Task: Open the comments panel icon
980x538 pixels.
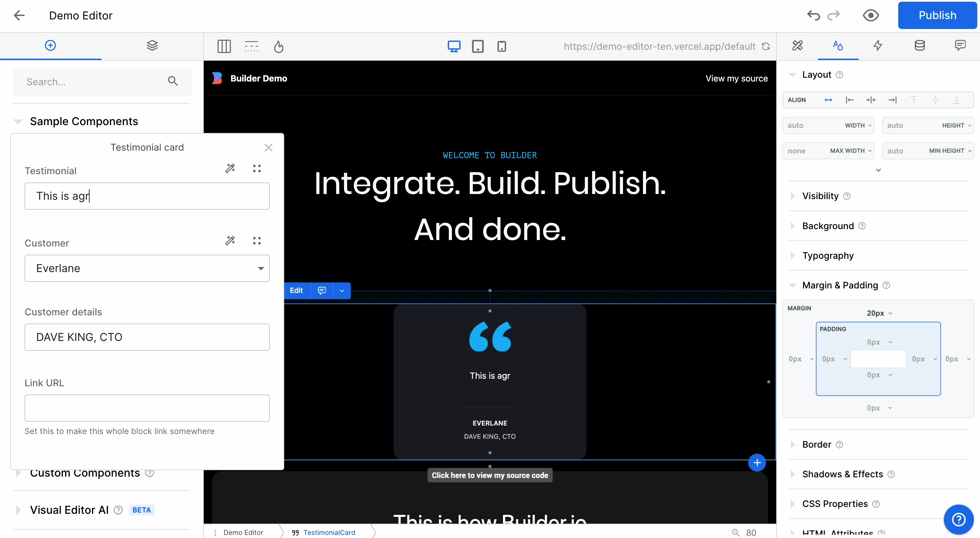Action: 960,45
